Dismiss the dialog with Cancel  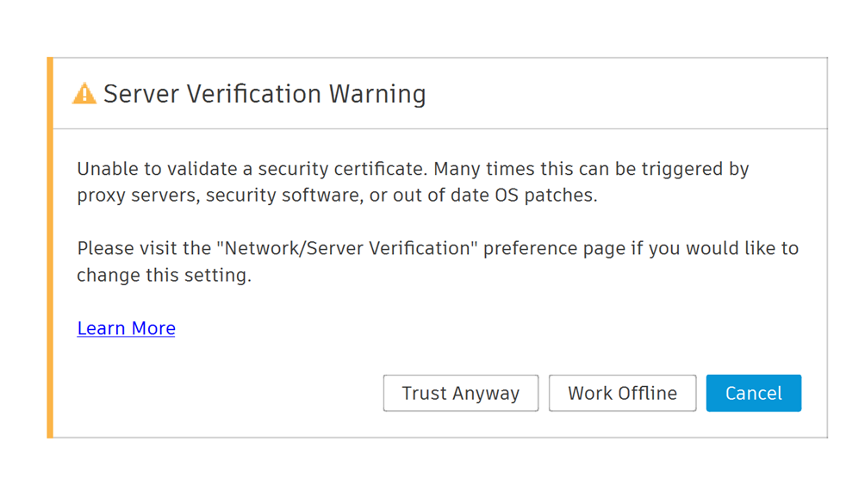(x=753, y=394)
